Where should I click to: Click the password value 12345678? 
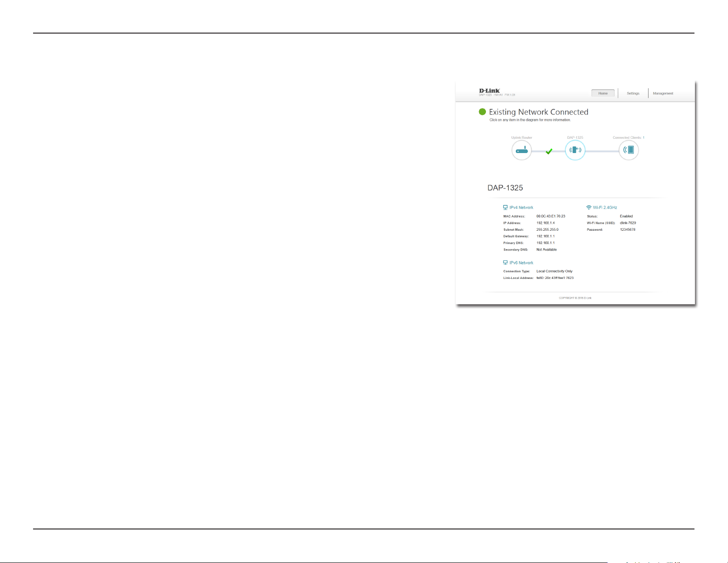click(628, 229)
